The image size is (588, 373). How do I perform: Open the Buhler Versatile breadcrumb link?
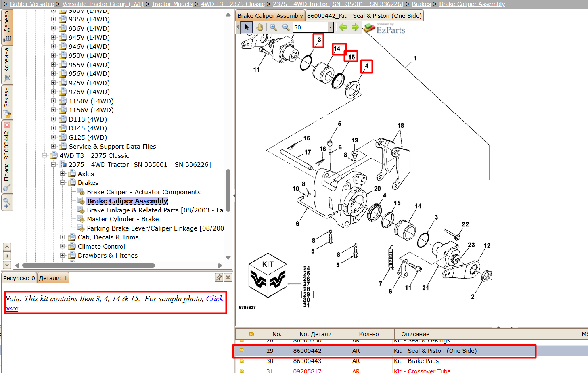pyautogui.click(x=32, y=4)
